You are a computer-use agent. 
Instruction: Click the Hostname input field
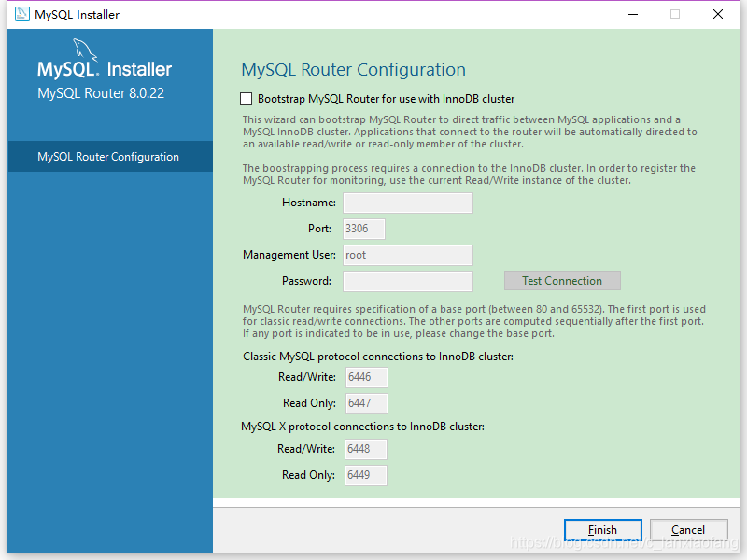[407, 203]
